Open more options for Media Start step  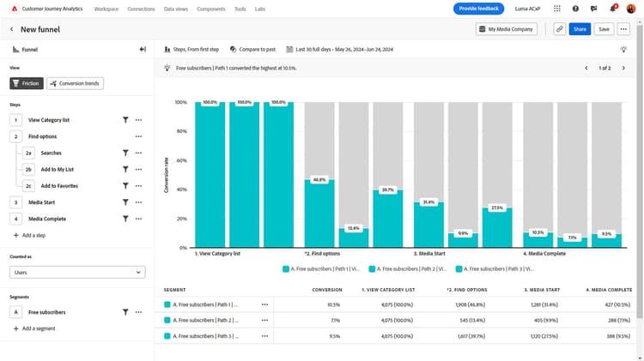(138, 202)
